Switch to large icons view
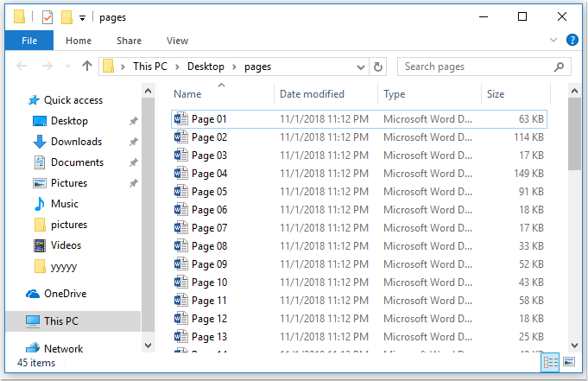 [568, 364]
